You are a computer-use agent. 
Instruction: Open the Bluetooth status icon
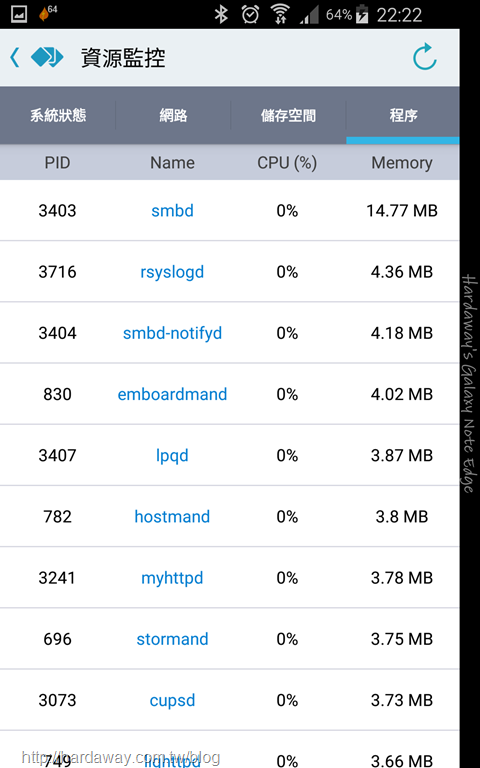(221, 14)
